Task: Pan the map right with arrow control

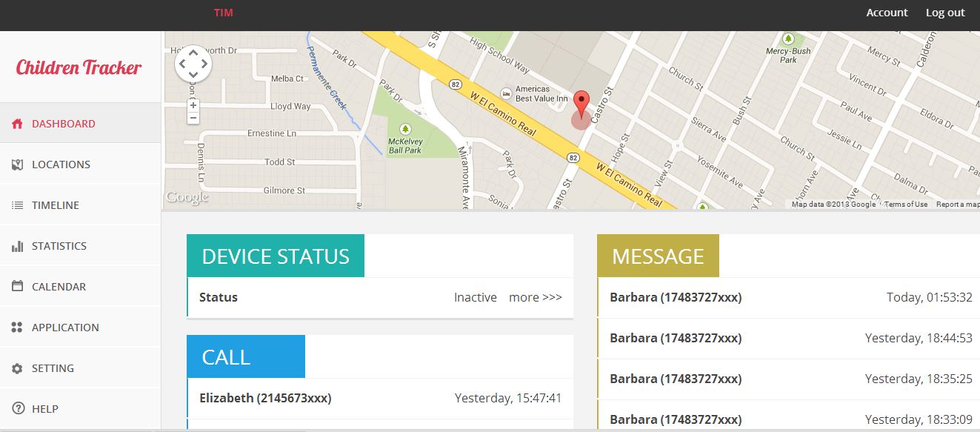Action: [x=204, y=64]
